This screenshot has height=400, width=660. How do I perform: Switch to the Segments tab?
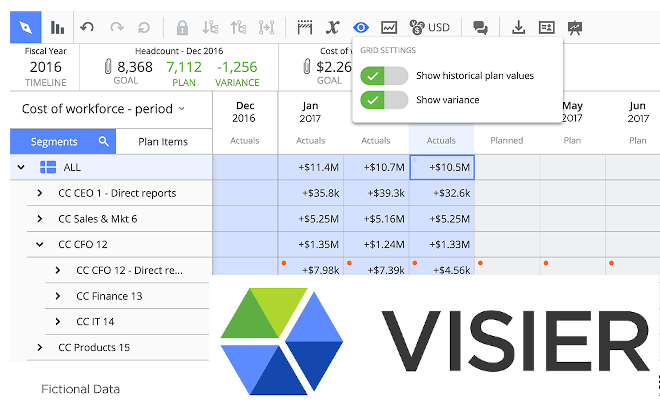[x=63, y=141]
